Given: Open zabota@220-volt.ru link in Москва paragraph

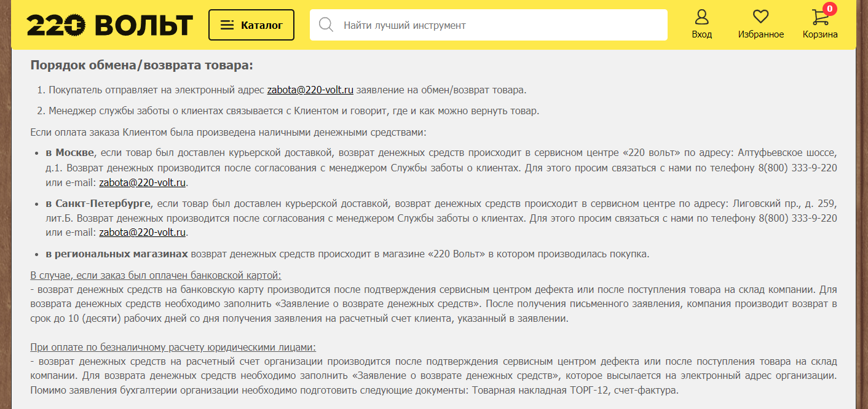Looking at the screenshot, I should pos(143,182).
